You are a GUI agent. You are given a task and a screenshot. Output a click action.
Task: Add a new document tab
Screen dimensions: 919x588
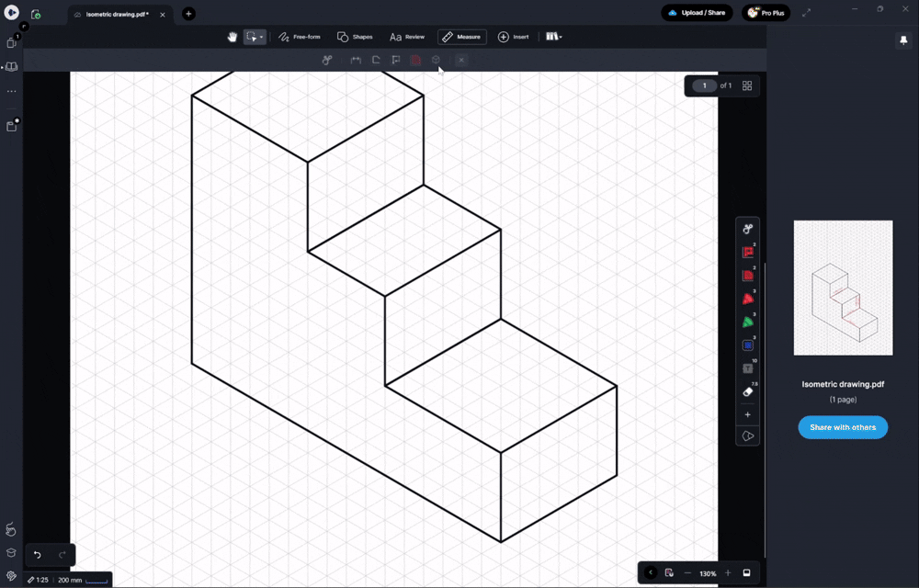click(188, 14)
